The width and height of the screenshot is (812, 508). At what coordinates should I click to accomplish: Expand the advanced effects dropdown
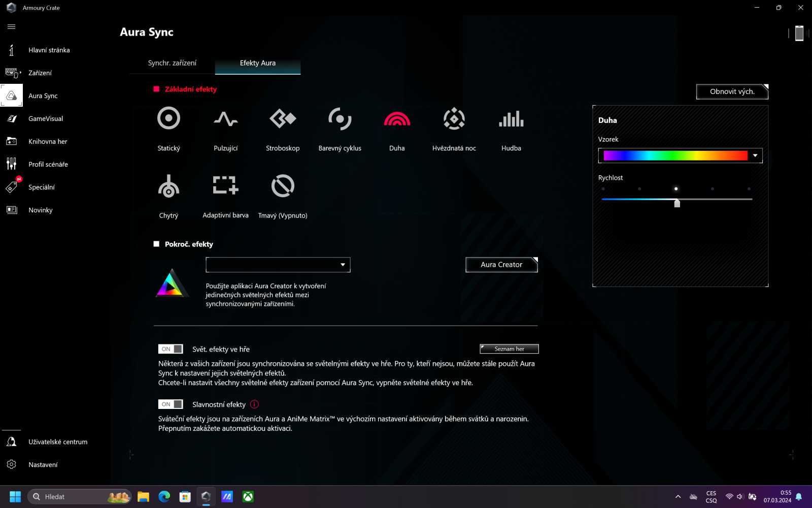[278, 265]
